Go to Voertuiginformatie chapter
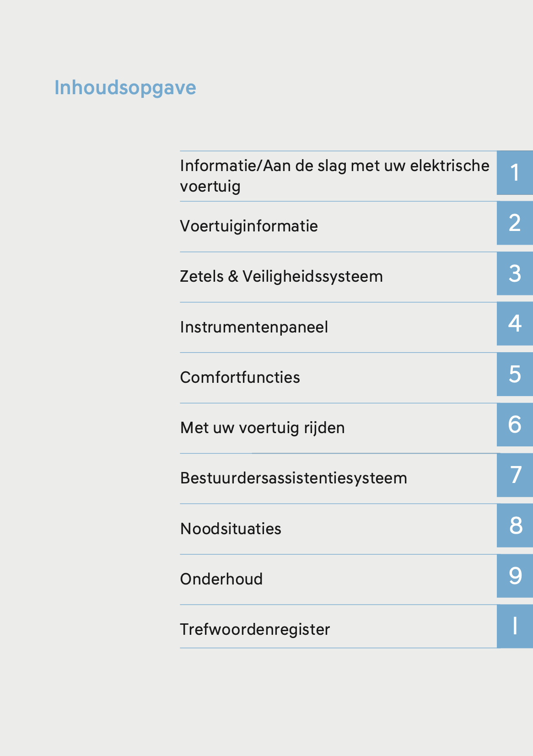The width and height of the screenshot is (533, 756). (x=249, y=226)
